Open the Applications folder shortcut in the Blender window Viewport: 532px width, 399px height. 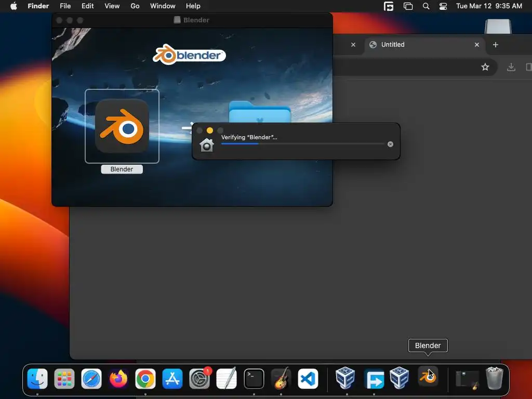260,112
